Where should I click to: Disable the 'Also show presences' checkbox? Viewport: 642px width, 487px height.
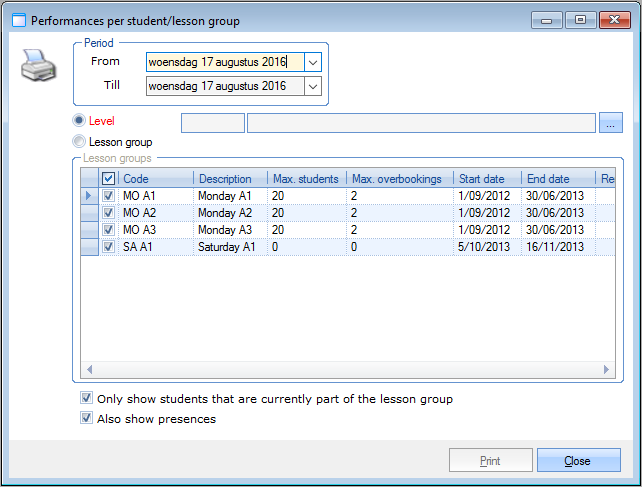pyautogui.click(x=86, y=419)
